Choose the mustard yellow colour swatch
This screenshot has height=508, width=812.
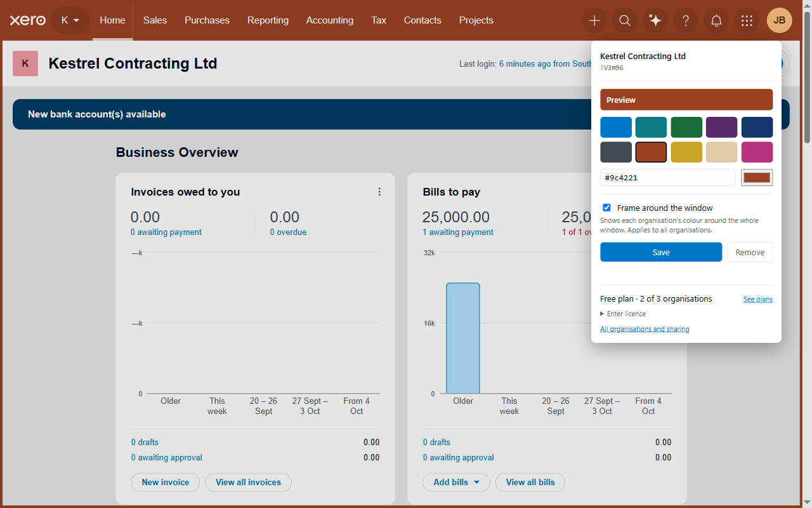click(x=686, y=152)
